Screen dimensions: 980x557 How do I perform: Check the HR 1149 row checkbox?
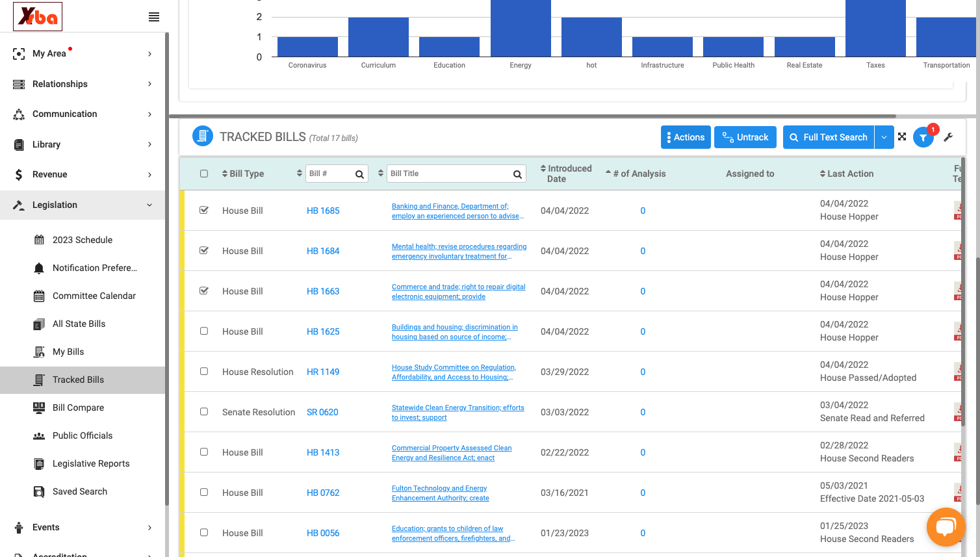pos(204,371)
